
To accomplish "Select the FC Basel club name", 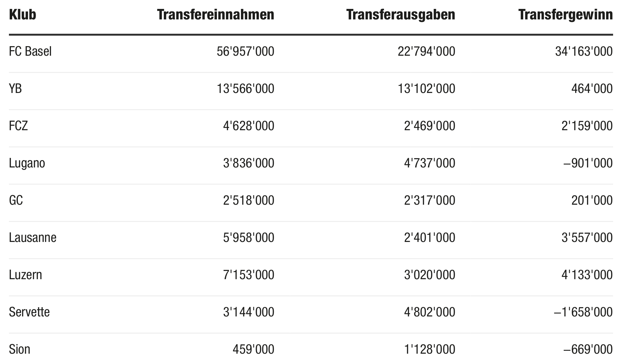I will 30,51.
